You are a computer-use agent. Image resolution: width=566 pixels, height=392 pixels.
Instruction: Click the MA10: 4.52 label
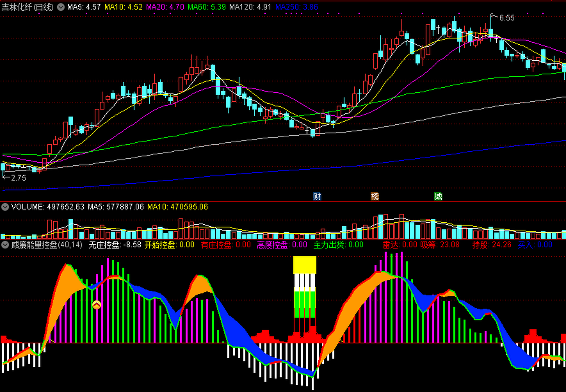click(x=123, y=7)
